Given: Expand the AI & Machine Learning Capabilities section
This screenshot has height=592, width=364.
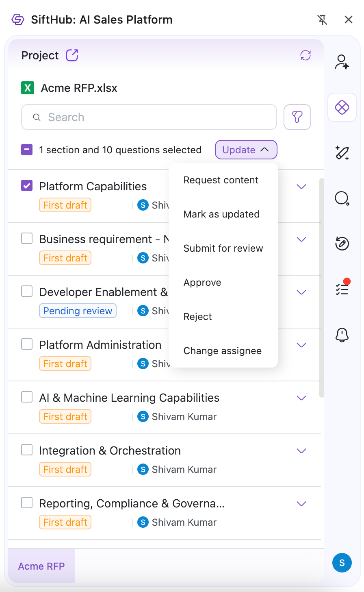Looking at the screenshot, I should point(301,398).
